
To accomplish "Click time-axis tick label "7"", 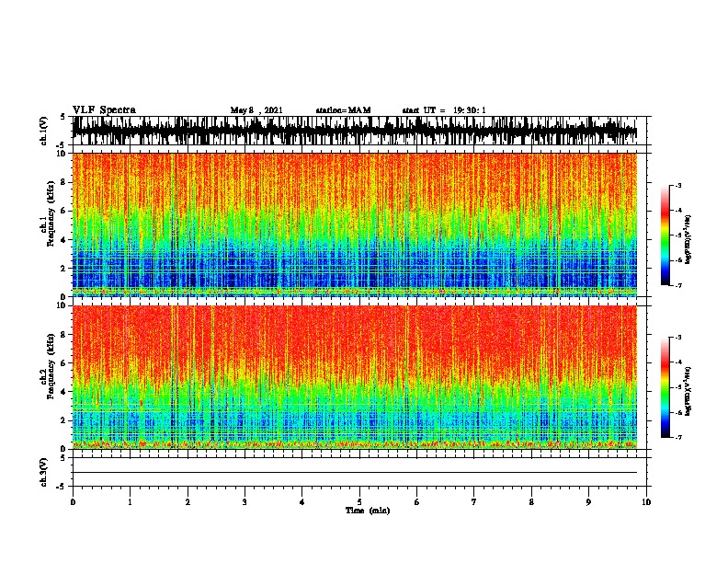I will pos(474,502).
